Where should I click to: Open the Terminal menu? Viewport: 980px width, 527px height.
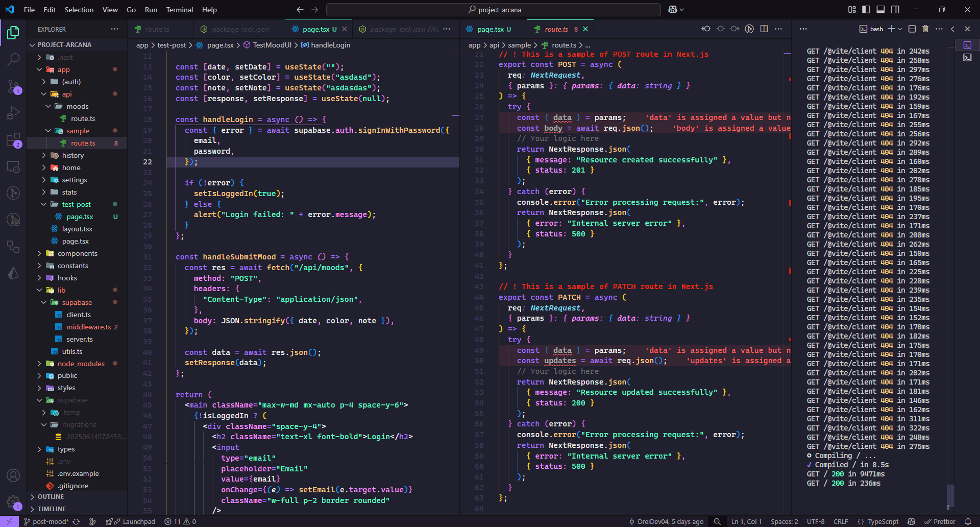click(x=179, y=10)
